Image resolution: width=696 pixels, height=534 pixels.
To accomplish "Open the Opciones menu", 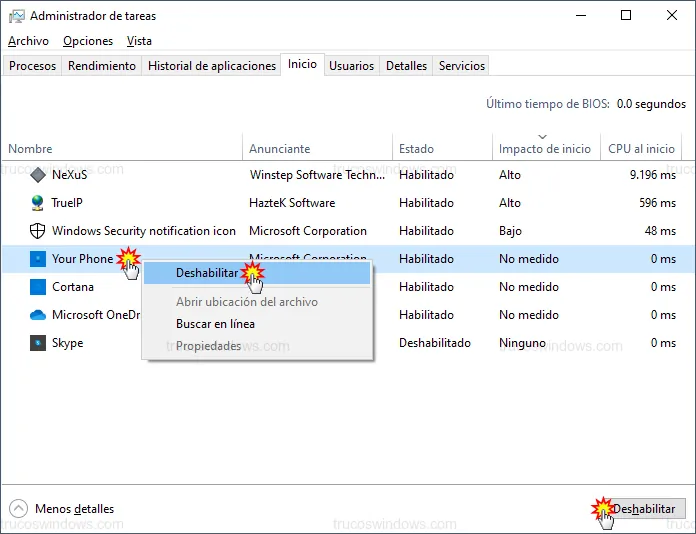I will pos(88,41).
